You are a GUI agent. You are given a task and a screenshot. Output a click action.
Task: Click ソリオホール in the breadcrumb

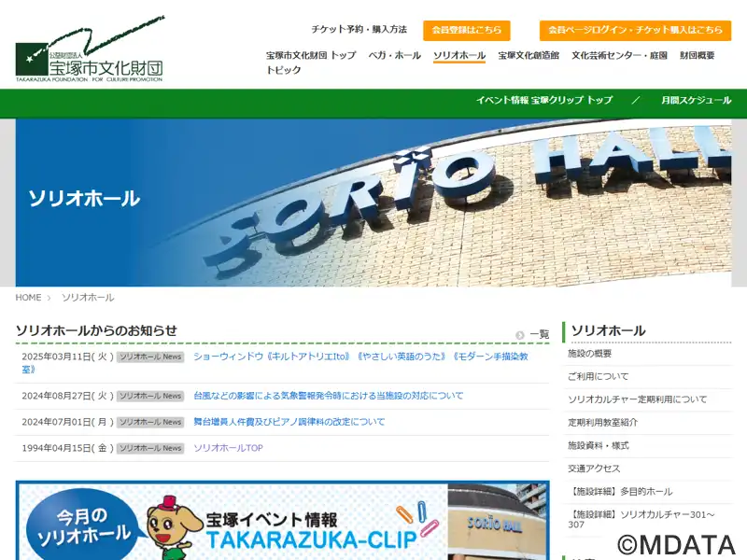pos(88,298)
